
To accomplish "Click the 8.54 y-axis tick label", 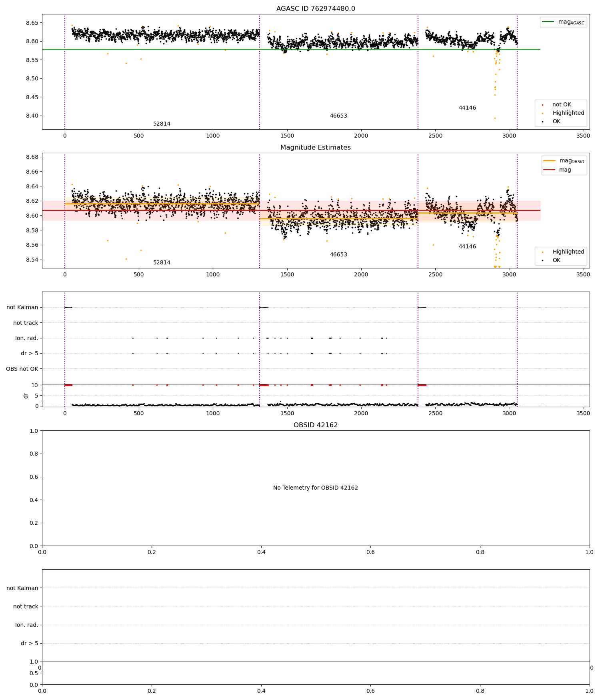I will pyautogui.click(x=33, y=260).
